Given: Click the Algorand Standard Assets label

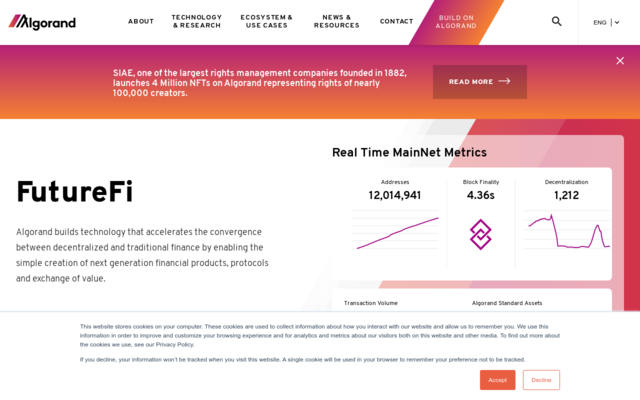Looking at the screenshot, I should 507,303.
